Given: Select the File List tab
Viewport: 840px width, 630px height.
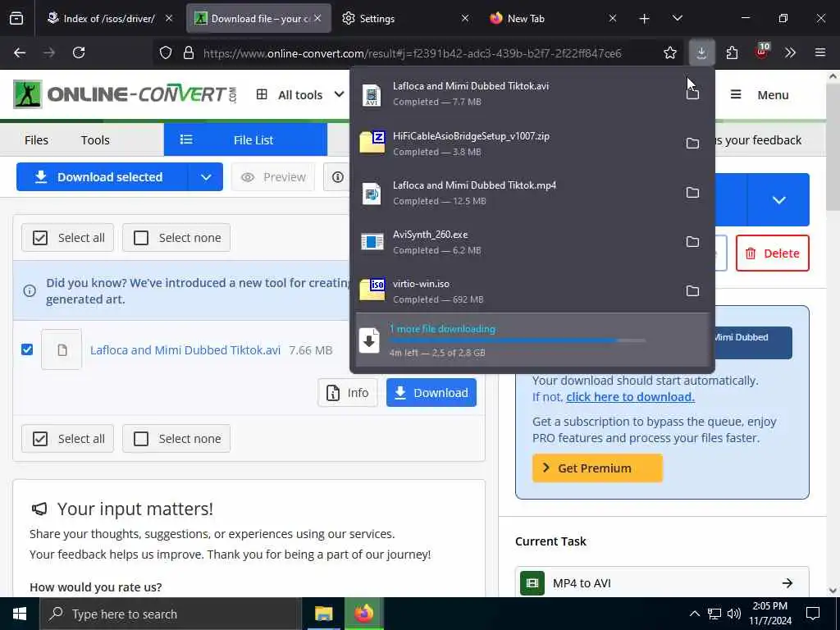Looking at the screenshot, I should pyautogui.click(x=245, y=139).
